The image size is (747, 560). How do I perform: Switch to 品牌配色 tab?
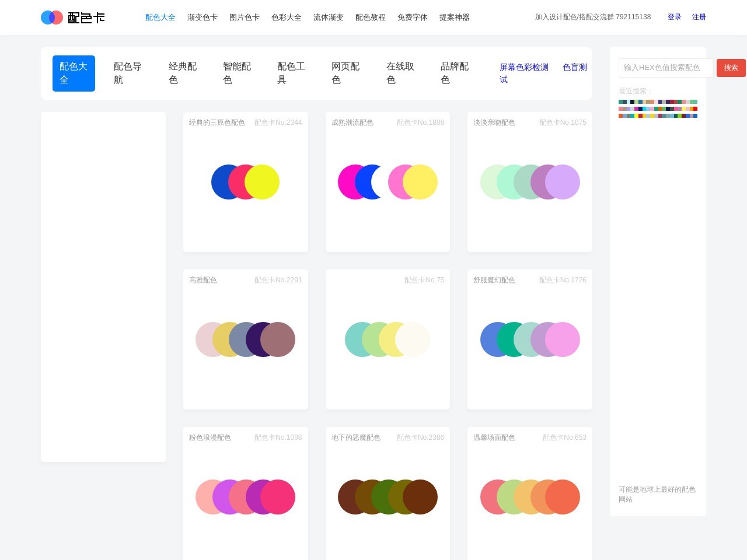point(455,73)
